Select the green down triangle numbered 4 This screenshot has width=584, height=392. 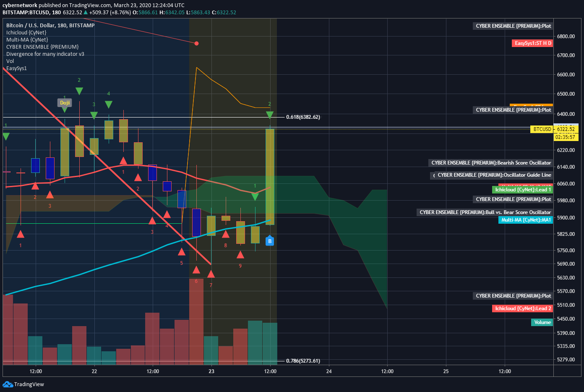(x=109, y=105)
